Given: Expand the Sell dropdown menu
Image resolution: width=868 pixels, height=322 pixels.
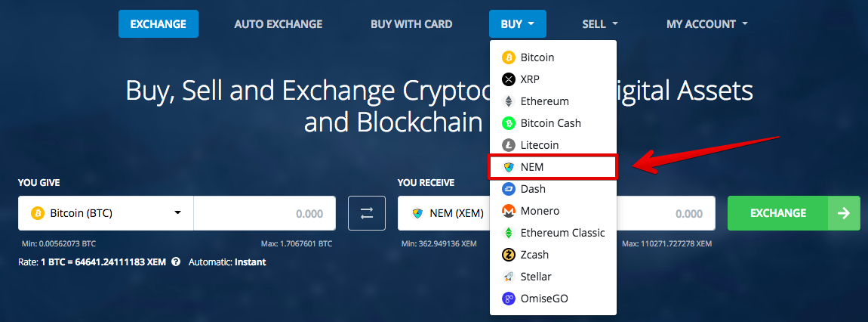Looking at the screenshot, I should [x=599, y=24].
